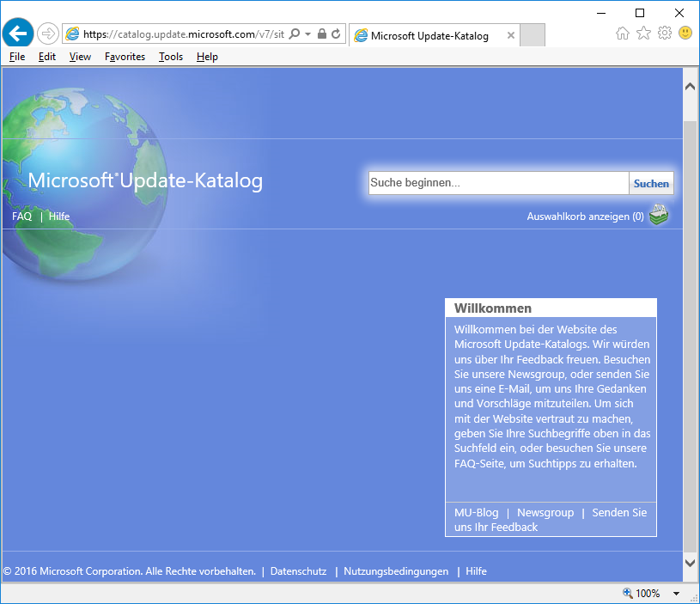Click the Suche beginnen search field
The height and width of the screenshot is (604, 700).
tap(499, 183)
